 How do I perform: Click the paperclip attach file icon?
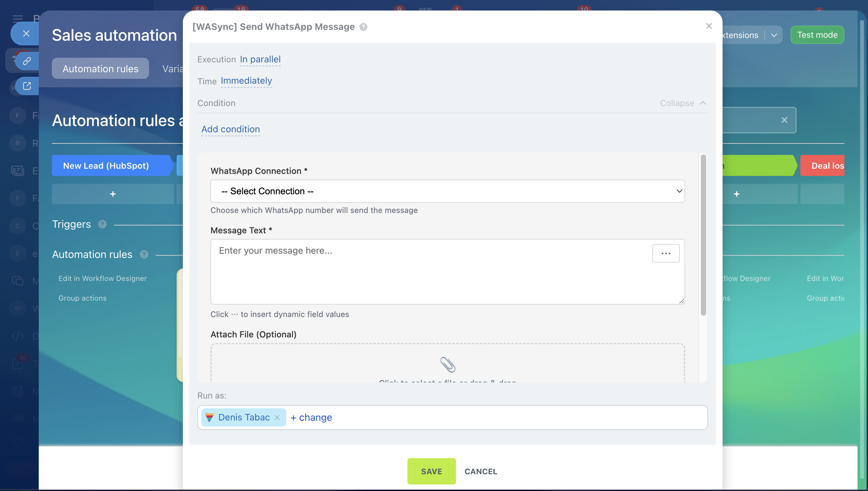pos(447,365)
